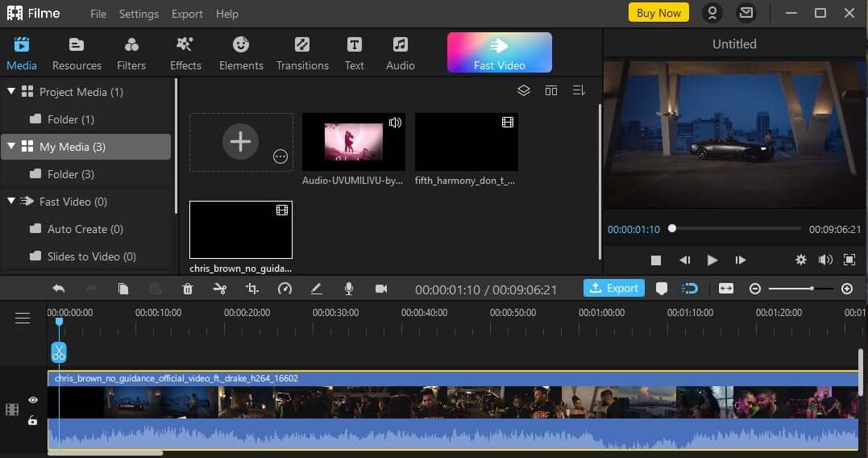868x458 pixels.
Task: Click the scissors on the playhead
Action: (x=59, y=352)
